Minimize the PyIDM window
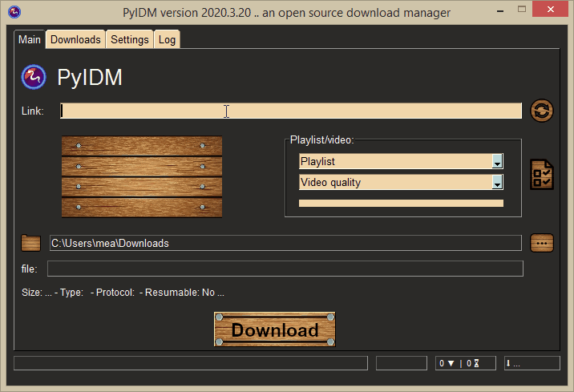Image resolution: width=574 pixels, height=392 pixels. click(500, 10)
